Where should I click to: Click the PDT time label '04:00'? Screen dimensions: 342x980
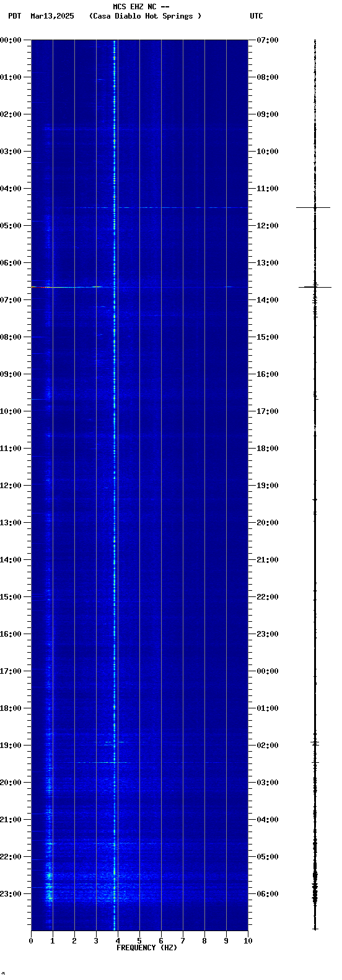point(11,189)
